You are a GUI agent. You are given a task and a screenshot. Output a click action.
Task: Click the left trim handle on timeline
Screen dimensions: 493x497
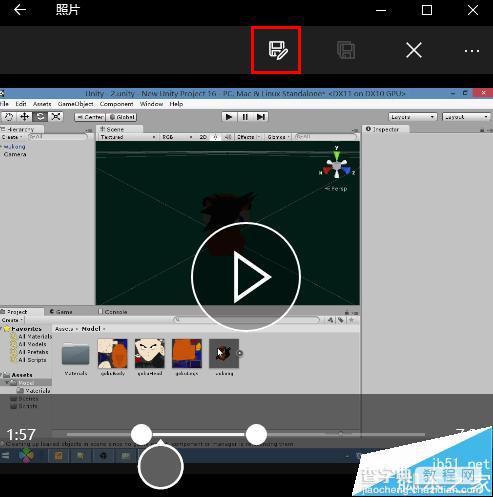(141, 434)
